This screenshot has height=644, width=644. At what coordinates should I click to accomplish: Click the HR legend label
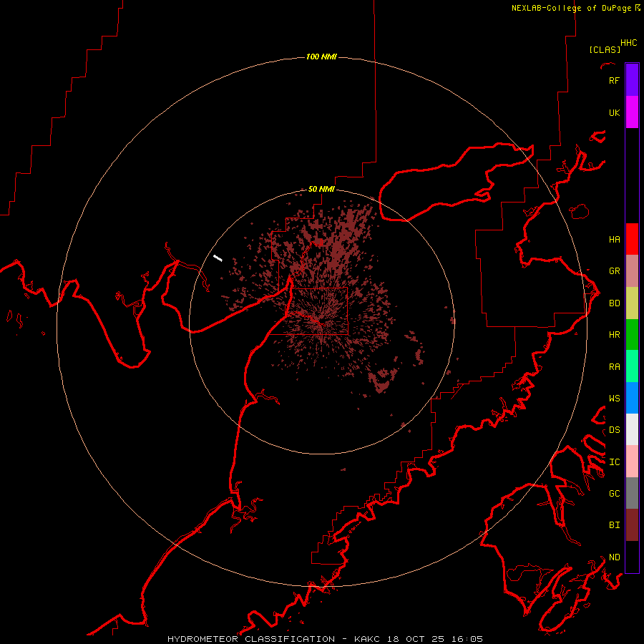pyautogui.click(x=614, y=335)
